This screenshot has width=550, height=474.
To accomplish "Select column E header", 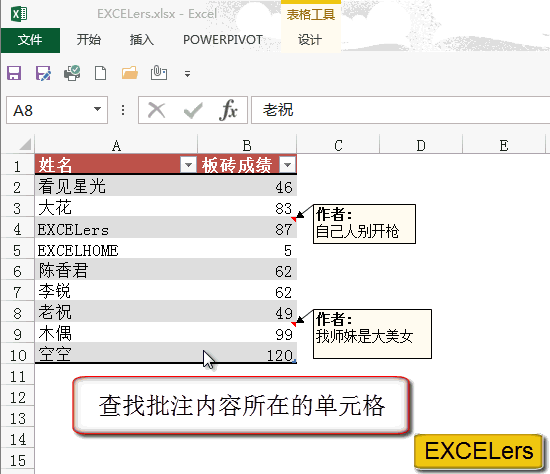I will pyautogui.click(x=504, y=145).
